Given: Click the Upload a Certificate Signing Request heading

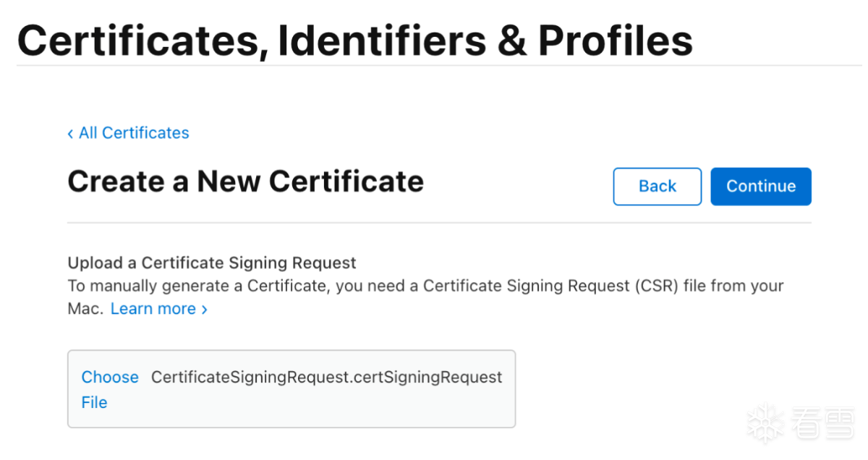Looking at the screenshot, I should coord(212,263).
